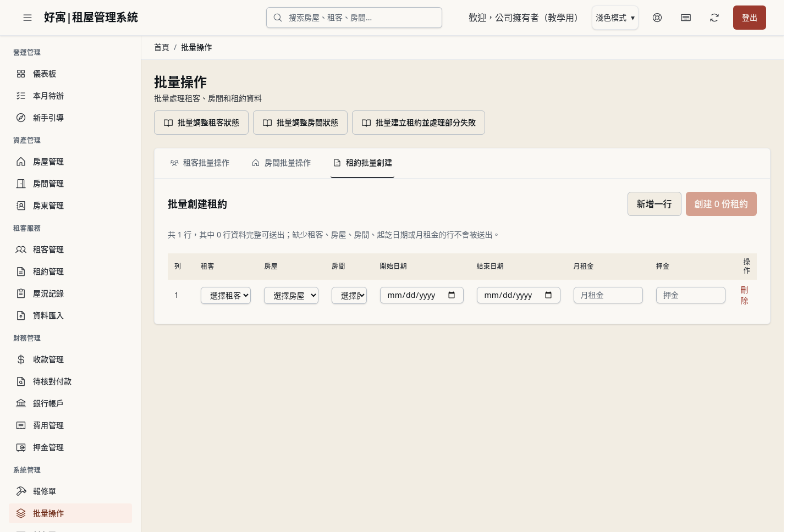Open 費用管理 in sidebar
The height and width of the screenshot is (532, 792).
[70, 425]
